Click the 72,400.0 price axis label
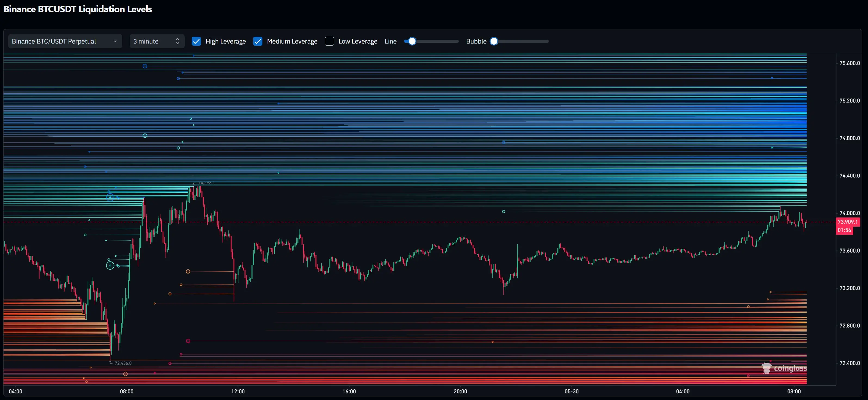 click(x=850, y=363)
